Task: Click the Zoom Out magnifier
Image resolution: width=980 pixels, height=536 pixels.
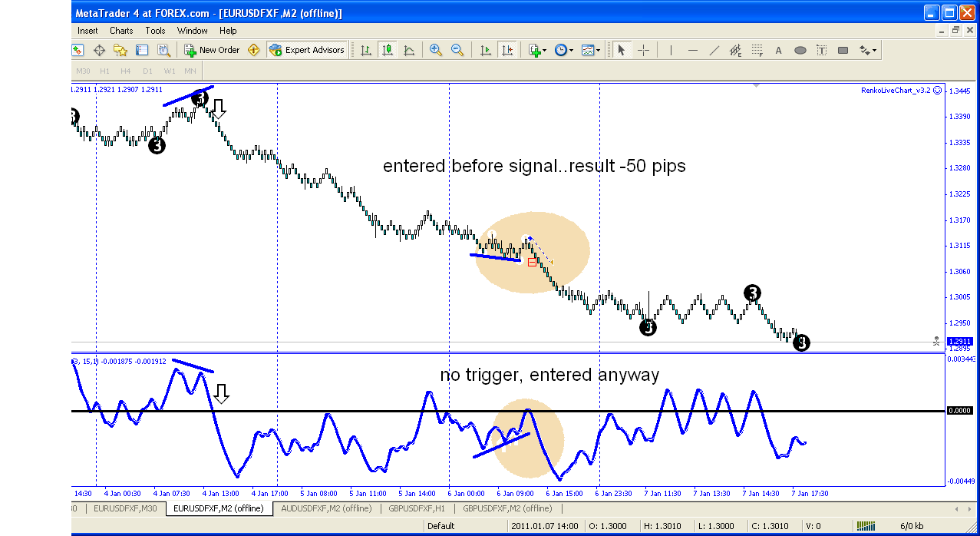Action: click(x=457, y=50)
